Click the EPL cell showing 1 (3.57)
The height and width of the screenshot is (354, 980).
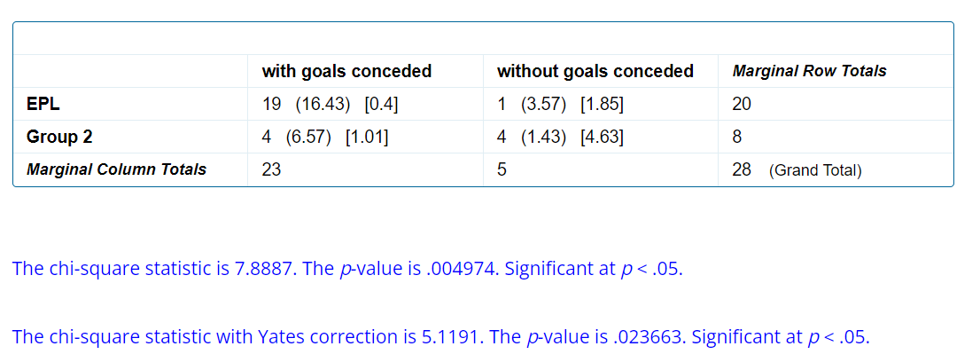(x=560, y=104)
